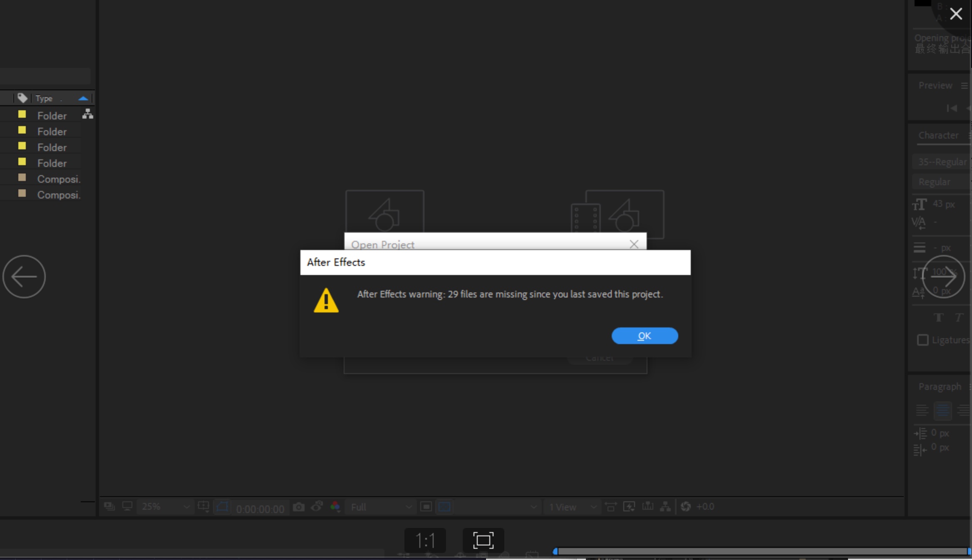Click the label tag column header icon
Screen dimensions: 972x560
click(22, 98)
